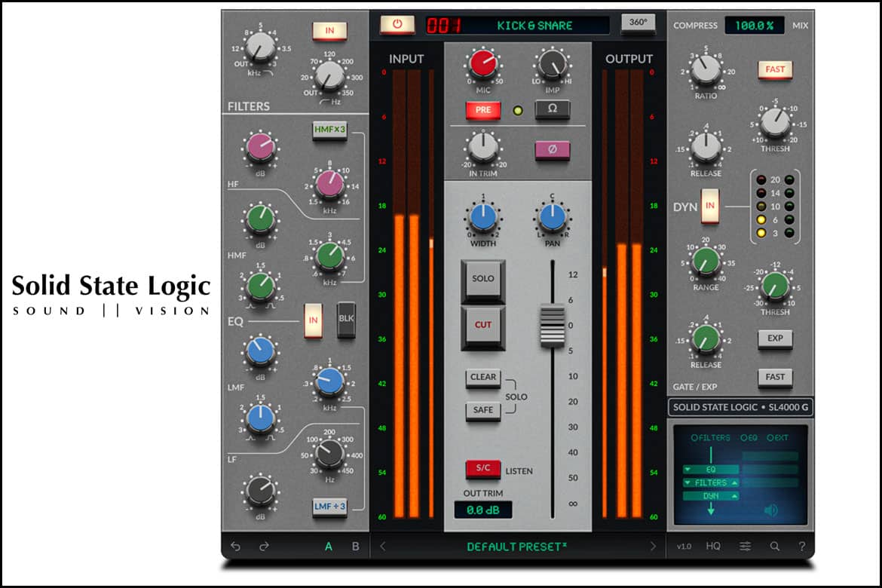Toggle the Ω impedance button
Screen dimensions: 882x588
(x=553, y=109)
